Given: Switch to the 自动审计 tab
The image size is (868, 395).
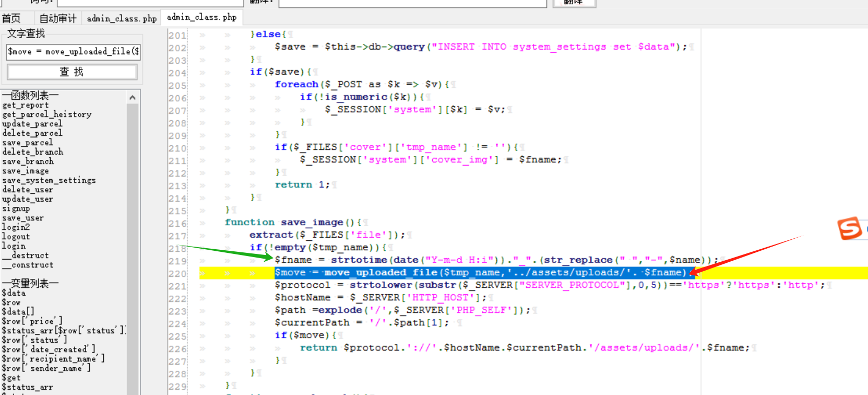Looking at the screenshot, I should [x=58, y=18].
